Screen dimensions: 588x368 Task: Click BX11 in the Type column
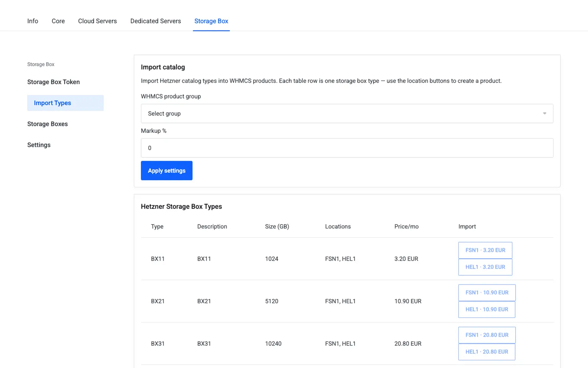point(158,259)
